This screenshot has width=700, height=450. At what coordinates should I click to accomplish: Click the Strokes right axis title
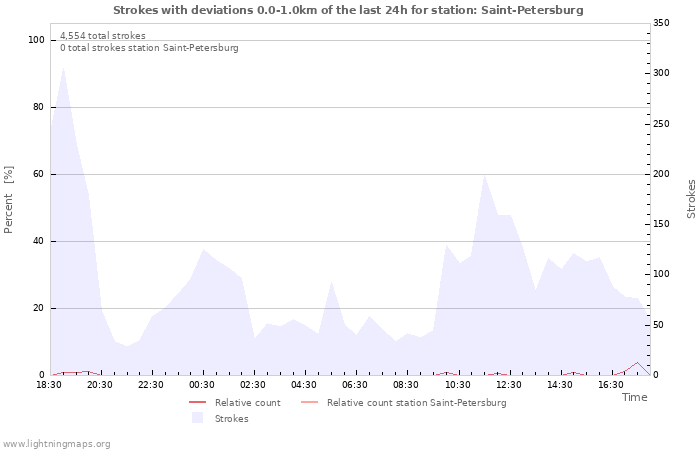(x=691, y=199)
